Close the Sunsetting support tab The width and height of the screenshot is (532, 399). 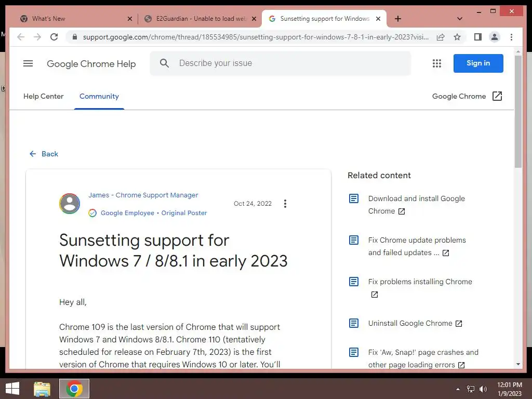coord(378,19)
